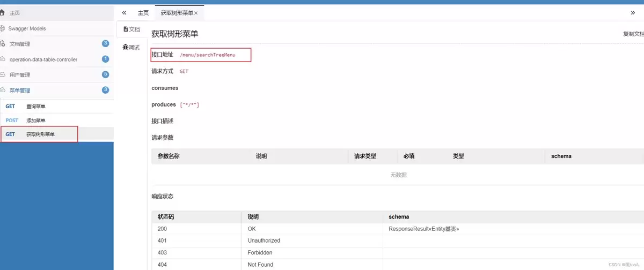Click the document icon on the 文档 tab
The image size is (644, 270).
pyautogui.click(x=126, y=29)
